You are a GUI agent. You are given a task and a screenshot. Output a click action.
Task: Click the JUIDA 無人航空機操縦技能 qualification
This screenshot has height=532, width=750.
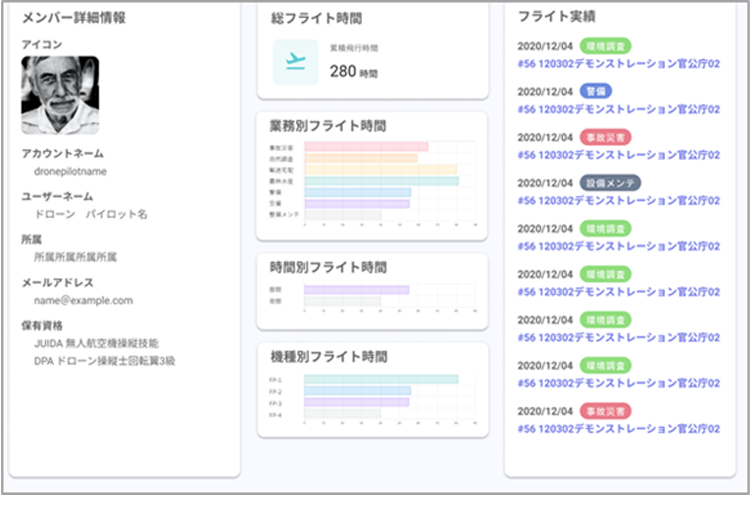pyautogui.click(x=96, y=344)
